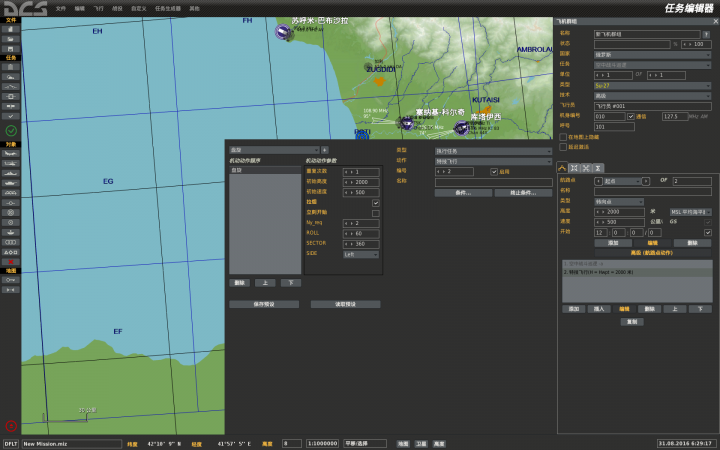Click the 127.5 MHz frequency field

674,117
